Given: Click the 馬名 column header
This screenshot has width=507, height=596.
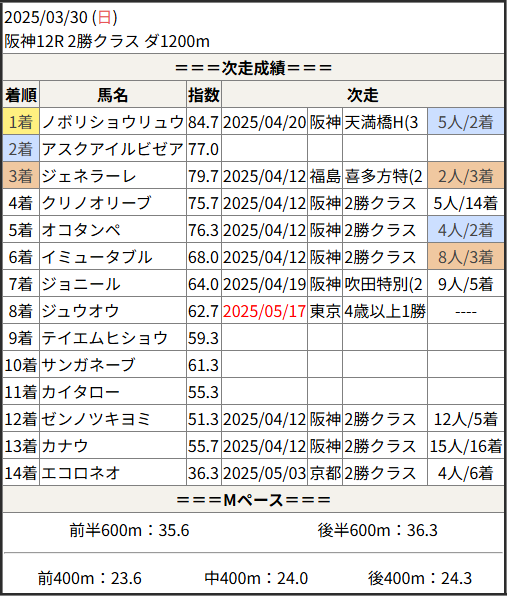Looking at the screenshot, I should (x=113, y=95).
